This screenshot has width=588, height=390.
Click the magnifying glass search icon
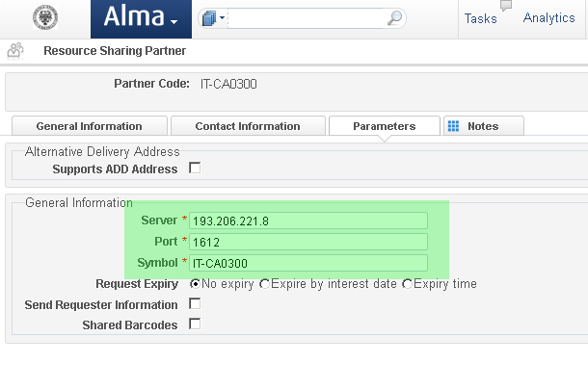click(x=394, y=17)
